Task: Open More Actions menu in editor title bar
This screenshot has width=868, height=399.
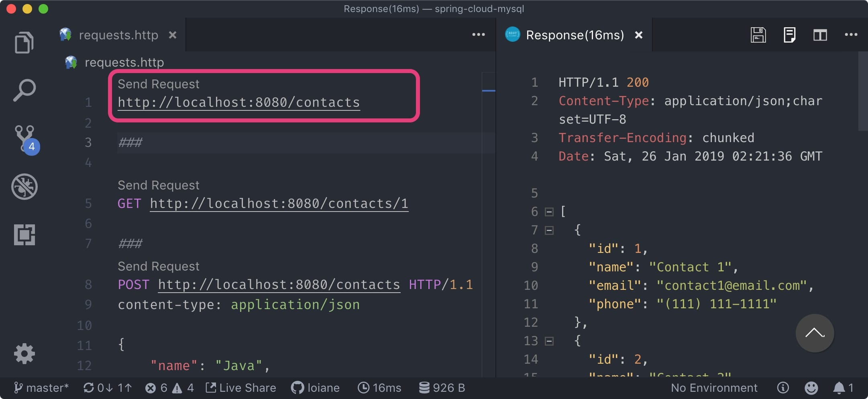Action: click(479, 35)
